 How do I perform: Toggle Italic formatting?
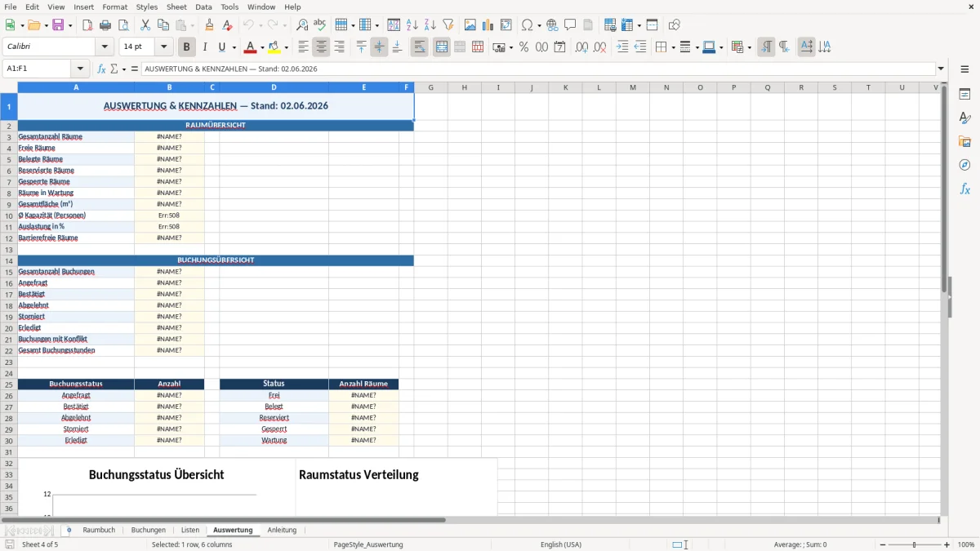205,47
